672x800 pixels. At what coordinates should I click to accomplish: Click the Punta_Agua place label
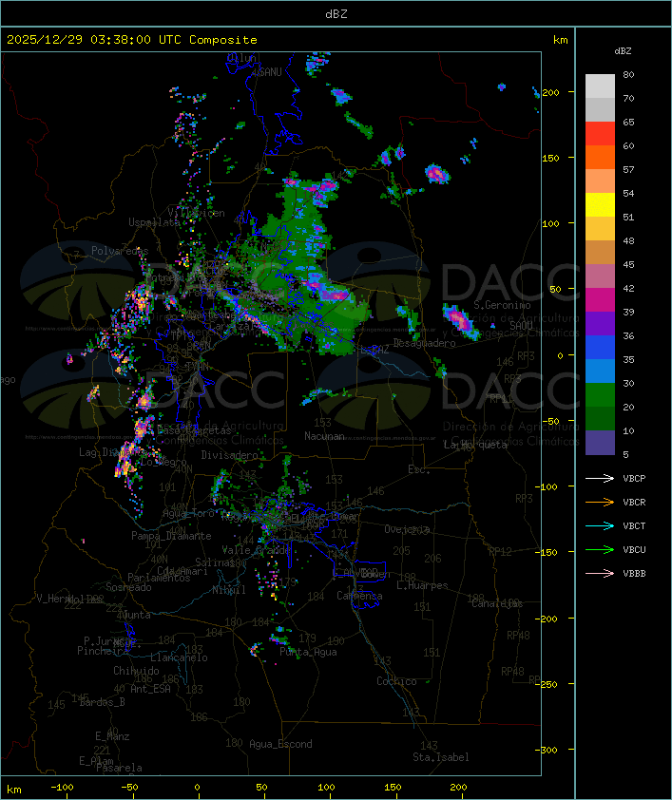pos(308,652)
